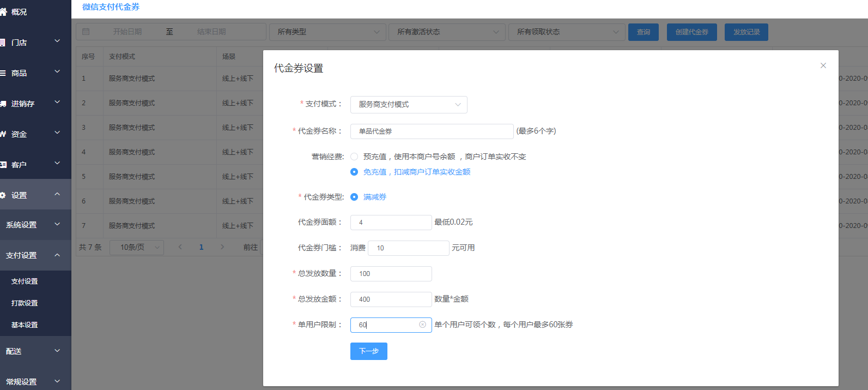Expand the 所有激活状态 filter dropdown
Viewport: 868px width, 390px height.
[447, 32]
